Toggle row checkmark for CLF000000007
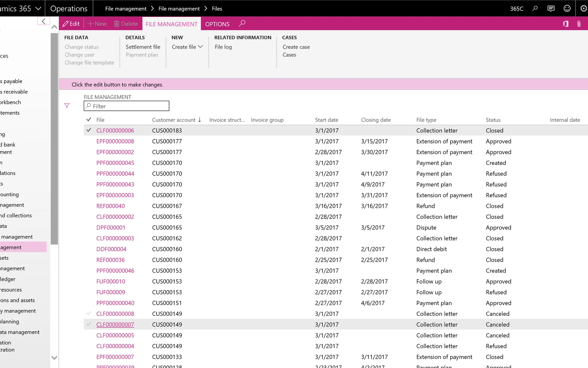588x368 pixels. coord(89,324)
